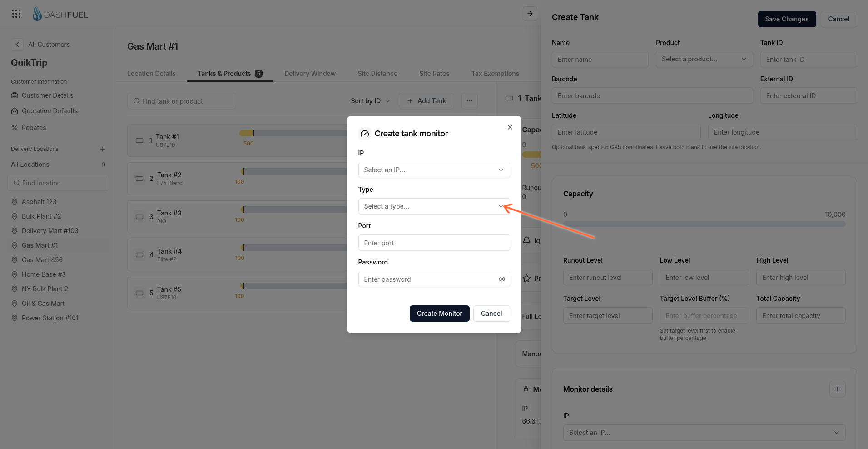
Task: Add monitor details with plus button
Action: coord(838,389)
